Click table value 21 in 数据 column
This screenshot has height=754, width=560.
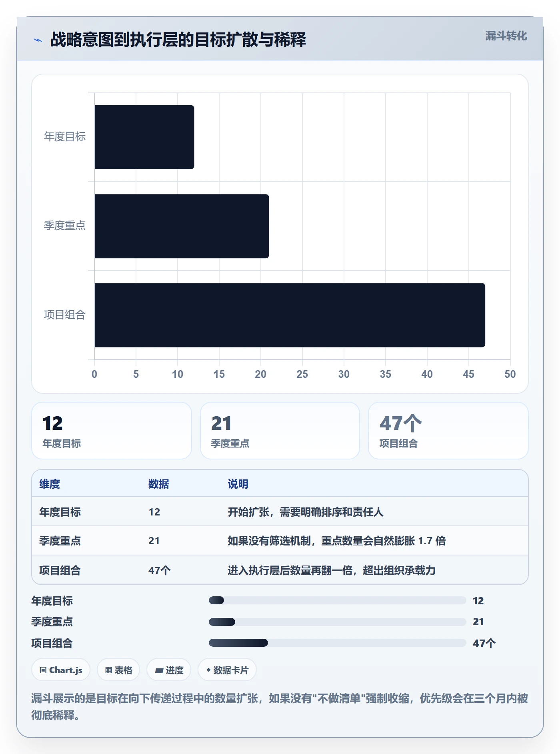coord(154,541)
